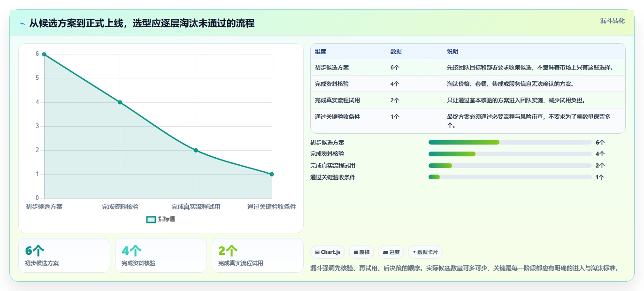Click y-axis tick label 3

37,126
